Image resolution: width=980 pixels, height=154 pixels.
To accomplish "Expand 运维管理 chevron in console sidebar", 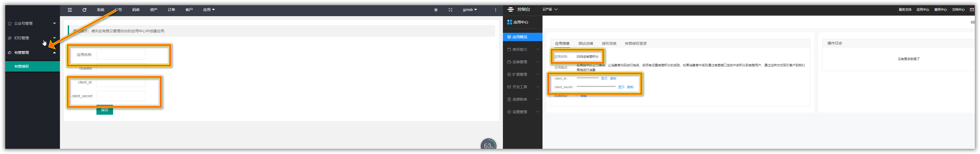I will 538,62.
